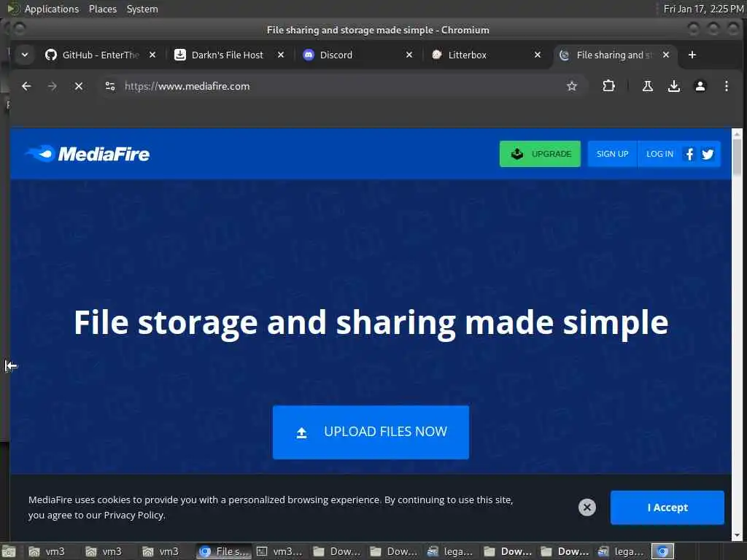Log in with Facebook icon
The height and width of the screenshot is (560, 747).
tap(689, 154)
